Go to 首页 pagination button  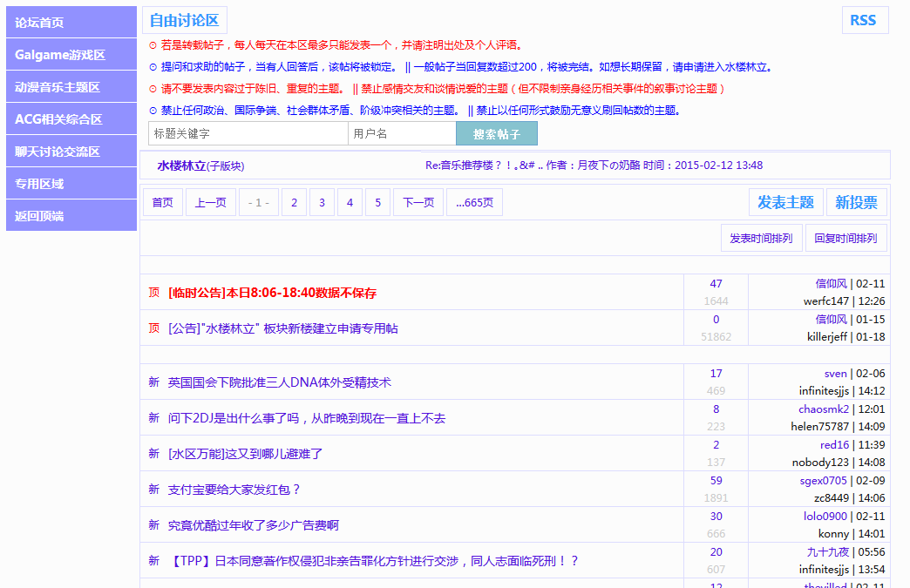tap(162, 202)
